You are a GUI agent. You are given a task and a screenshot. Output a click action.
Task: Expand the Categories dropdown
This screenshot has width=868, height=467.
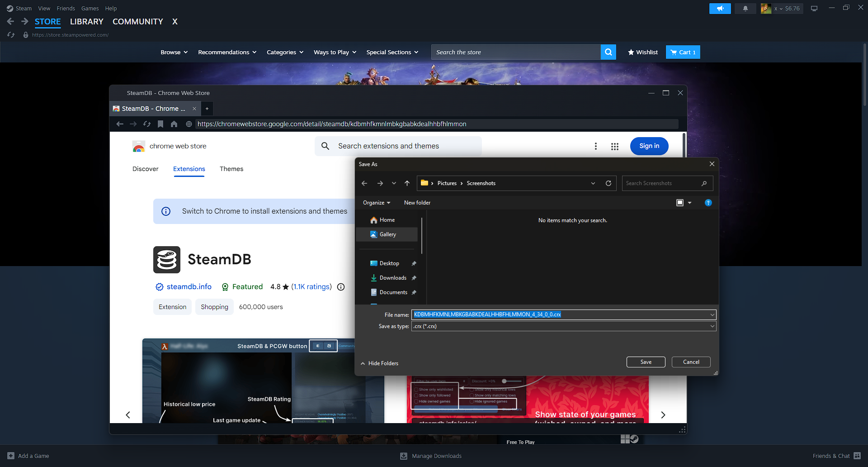285,52
